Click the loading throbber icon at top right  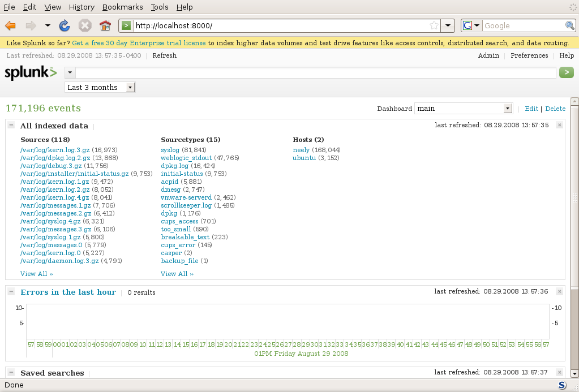point(573,7)
